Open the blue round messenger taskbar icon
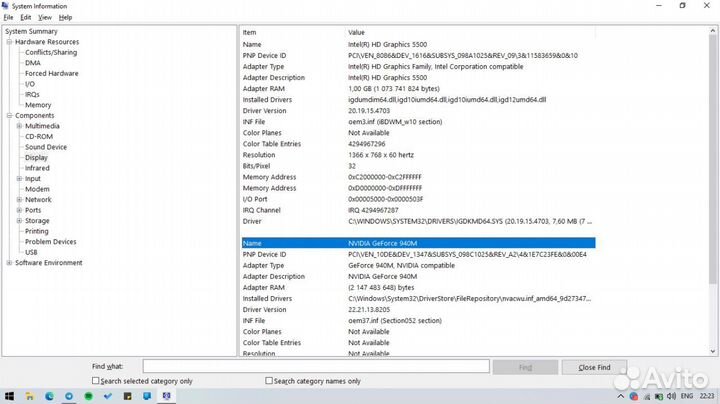Viewport: 720px width, 404px height. pos(69,396)
